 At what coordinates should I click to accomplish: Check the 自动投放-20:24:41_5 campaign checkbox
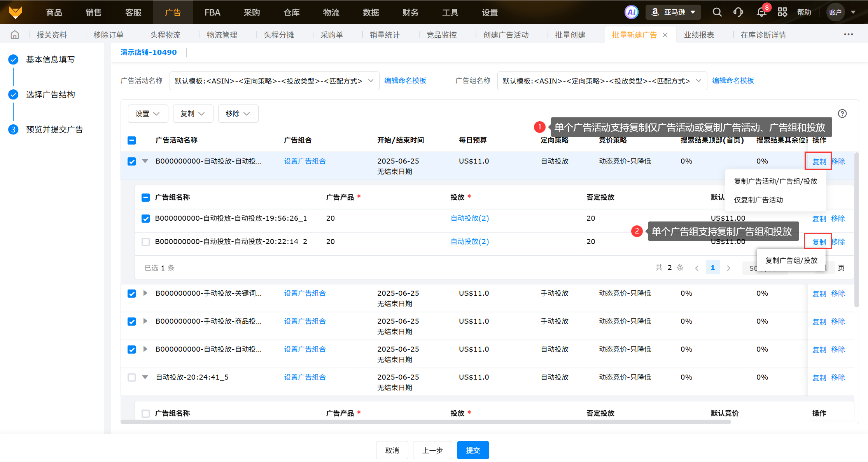click(x=132, y=378)
